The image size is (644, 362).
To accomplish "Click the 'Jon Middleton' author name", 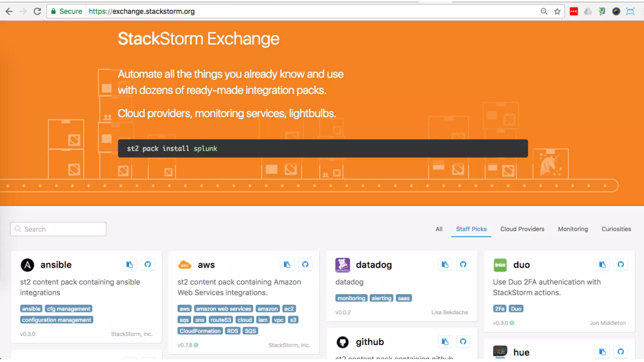I will 608,323.
